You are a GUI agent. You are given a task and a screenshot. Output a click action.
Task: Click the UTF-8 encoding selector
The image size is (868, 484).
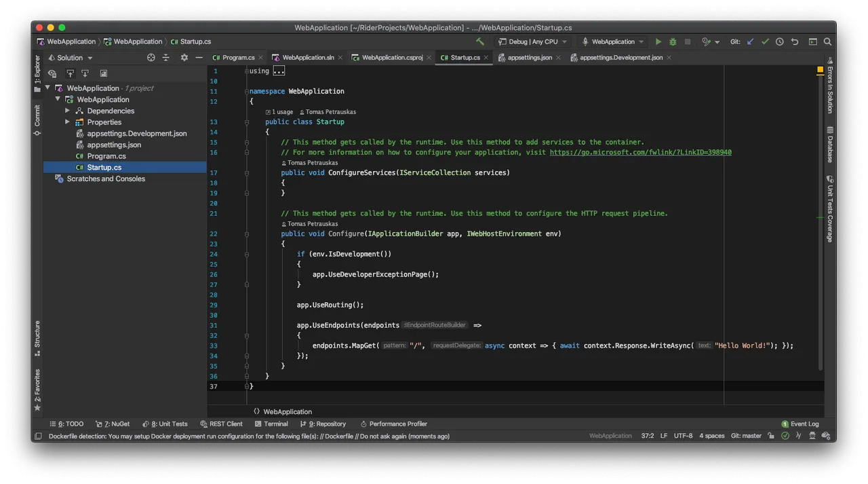683,436
